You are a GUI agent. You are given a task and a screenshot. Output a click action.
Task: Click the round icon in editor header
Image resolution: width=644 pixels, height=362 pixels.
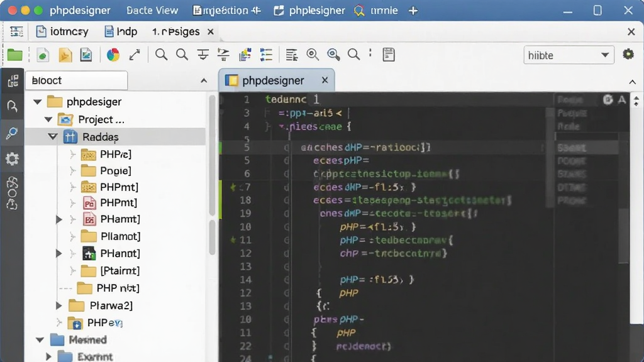608,99
